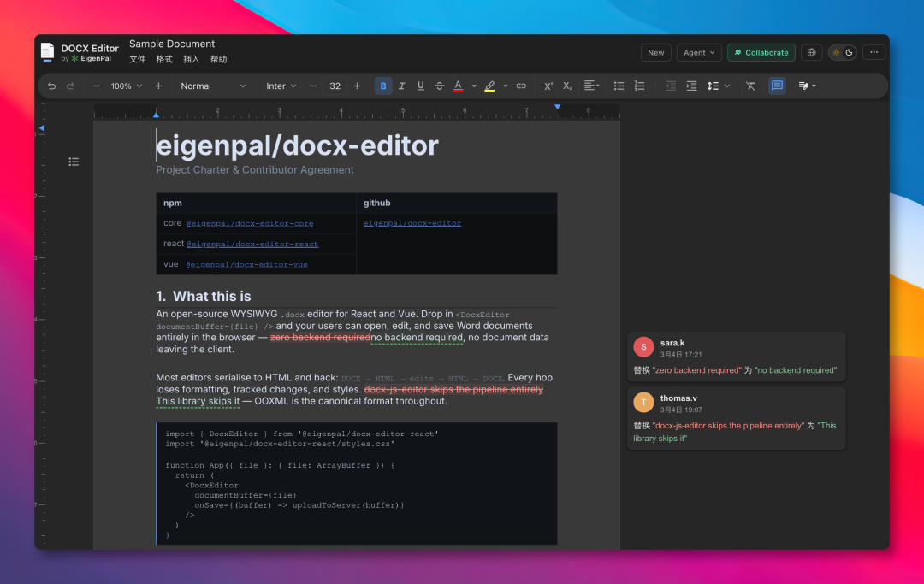Open the Normal paragraph style dropdown
This screenshot has width=924, height=584.
(213, 86)
